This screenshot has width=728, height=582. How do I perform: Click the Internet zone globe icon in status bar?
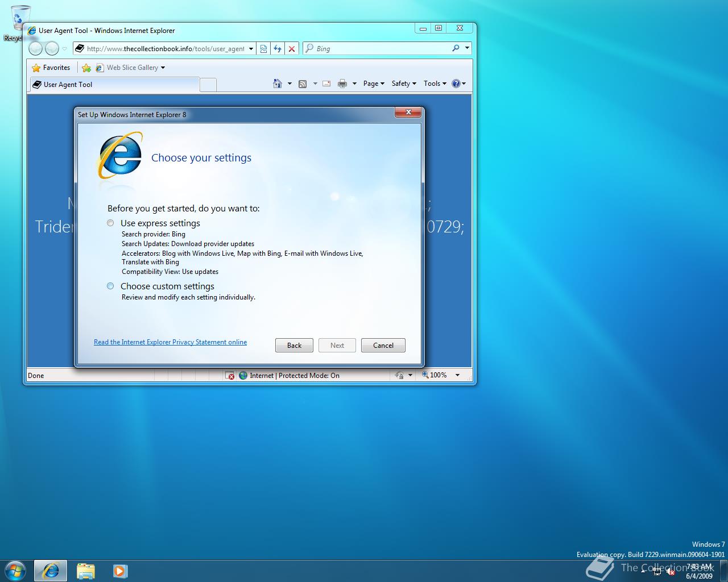click(243, 375)
